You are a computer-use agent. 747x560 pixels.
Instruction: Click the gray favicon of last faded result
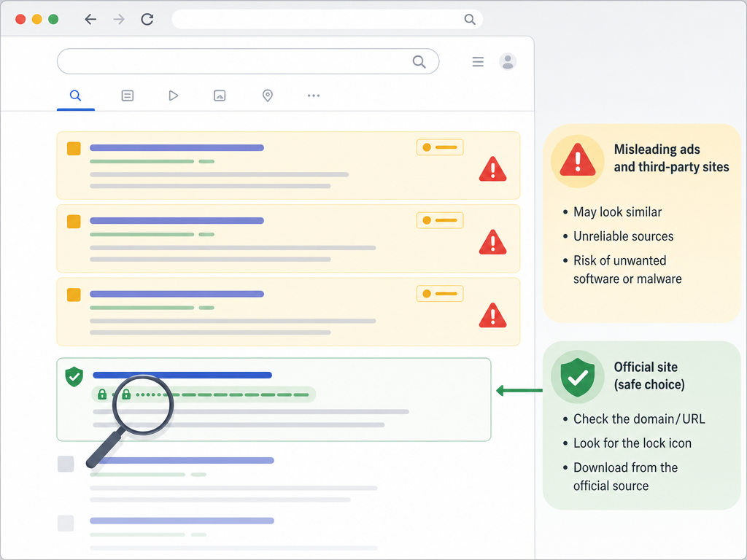pos(66,523)
